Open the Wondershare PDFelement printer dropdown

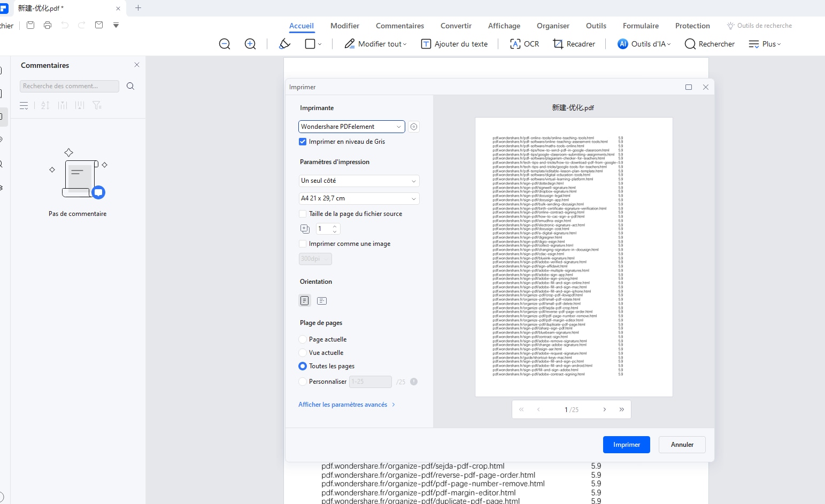coord(351,127)
